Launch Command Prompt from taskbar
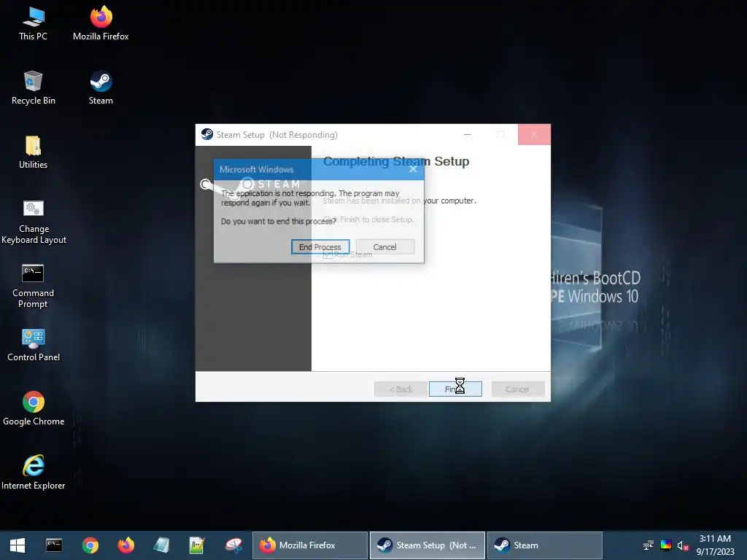The height and width of the screenshot is (560, 747). point(54,545)
